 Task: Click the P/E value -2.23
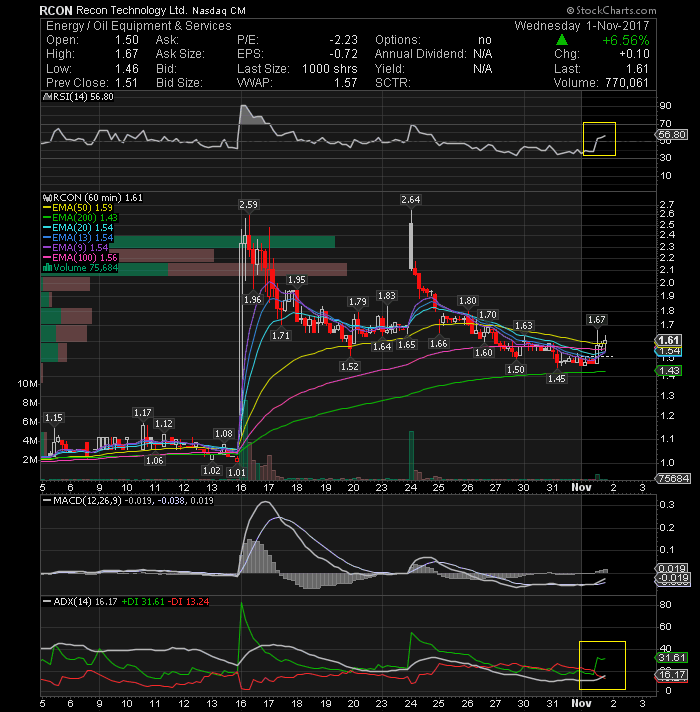pos(343,40)
